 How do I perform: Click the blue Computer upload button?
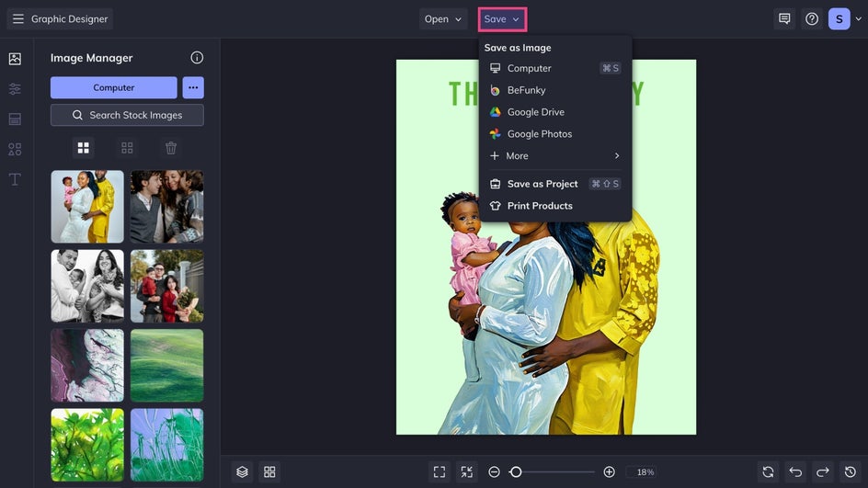(x=113, y=87)
